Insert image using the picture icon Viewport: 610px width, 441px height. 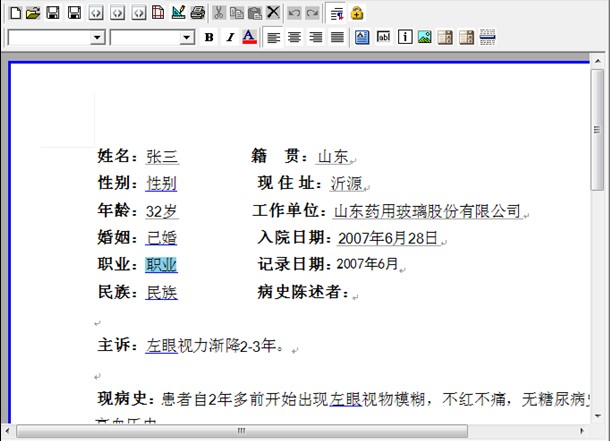point(424,37)
